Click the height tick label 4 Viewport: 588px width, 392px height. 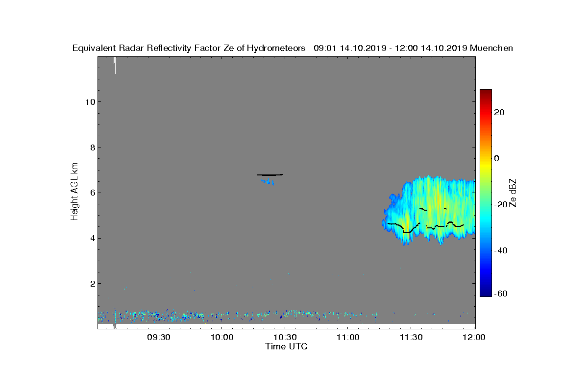coord(92,238)
